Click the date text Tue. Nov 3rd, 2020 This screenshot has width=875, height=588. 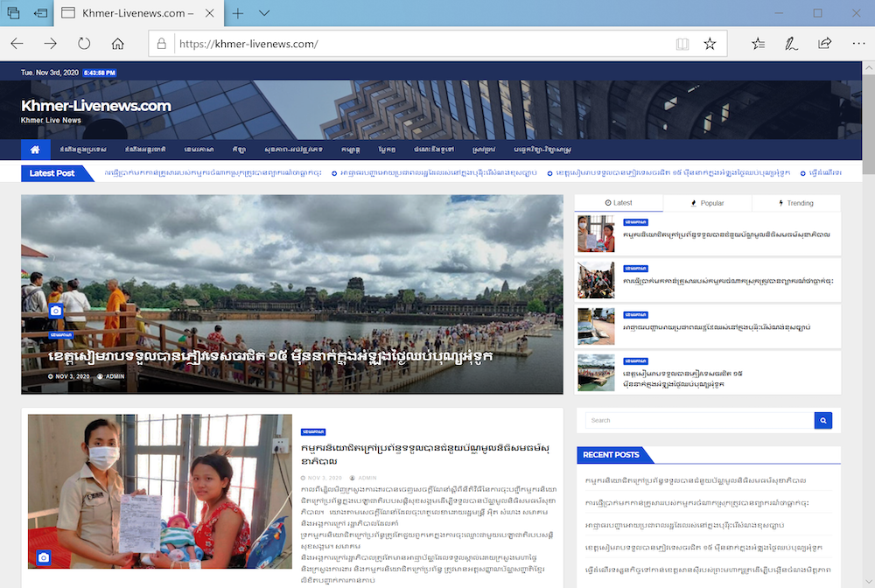[x=50, y=73]
